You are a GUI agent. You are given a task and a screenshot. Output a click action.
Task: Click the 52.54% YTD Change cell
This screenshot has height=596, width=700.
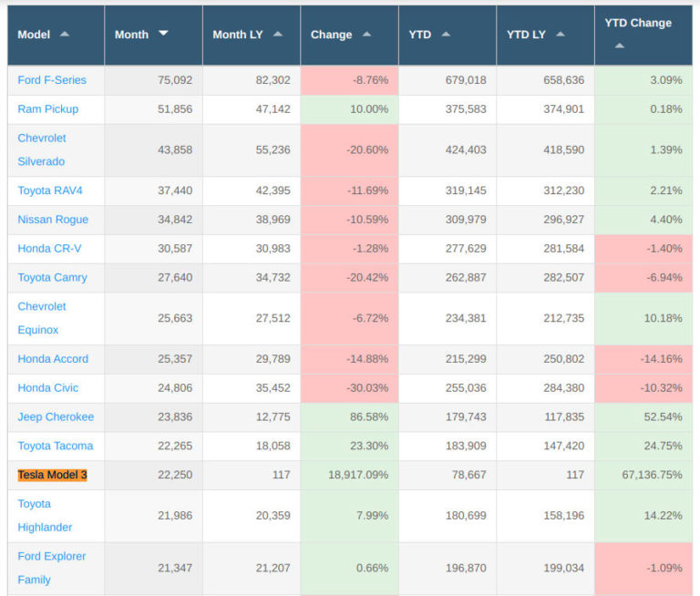click(643, 417)
